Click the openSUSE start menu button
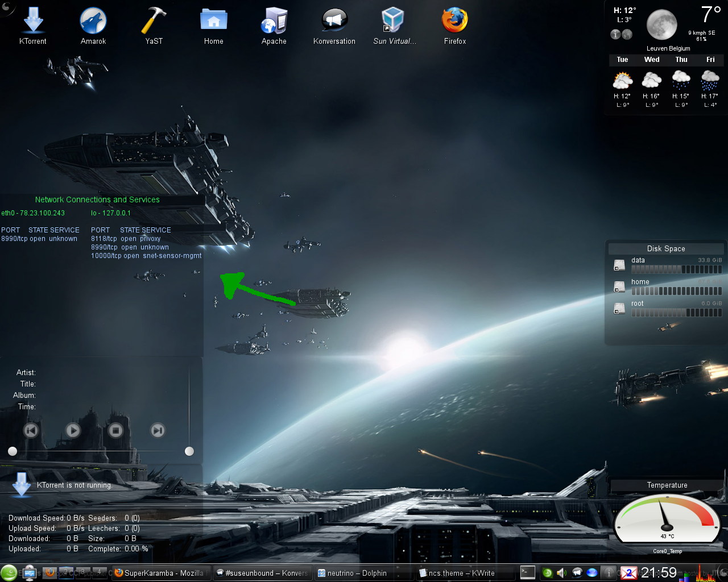 (x=9, y=573)
